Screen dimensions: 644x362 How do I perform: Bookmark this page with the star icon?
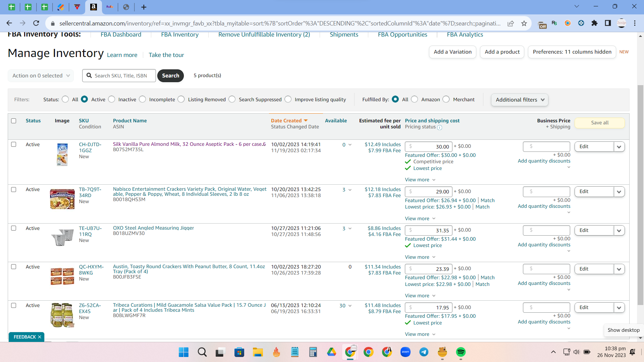(524, 23)
